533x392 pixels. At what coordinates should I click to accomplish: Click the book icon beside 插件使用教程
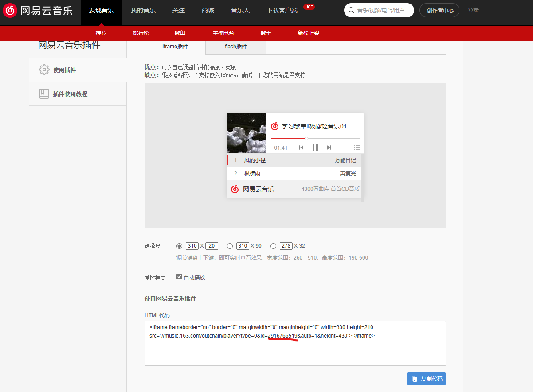(44, 94)
